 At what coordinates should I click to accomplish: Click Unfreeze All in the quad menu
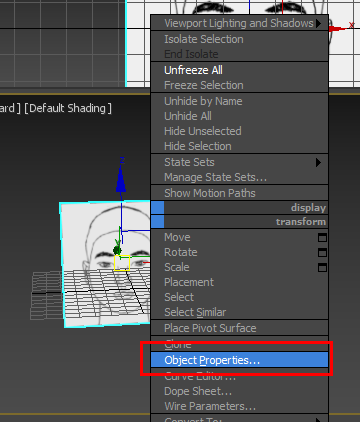[239, 70]
